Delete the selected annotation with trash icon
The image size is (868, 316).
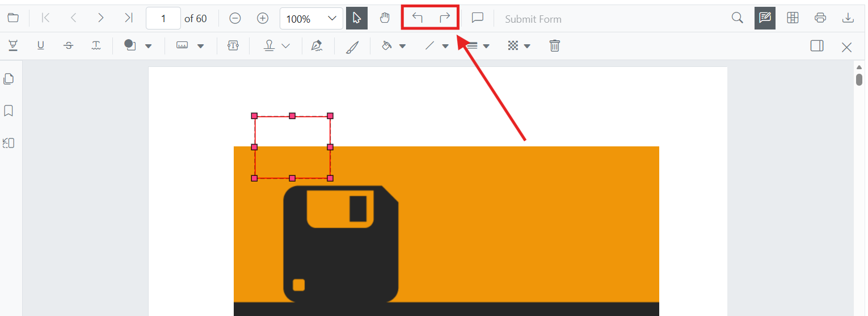[555, 46]
